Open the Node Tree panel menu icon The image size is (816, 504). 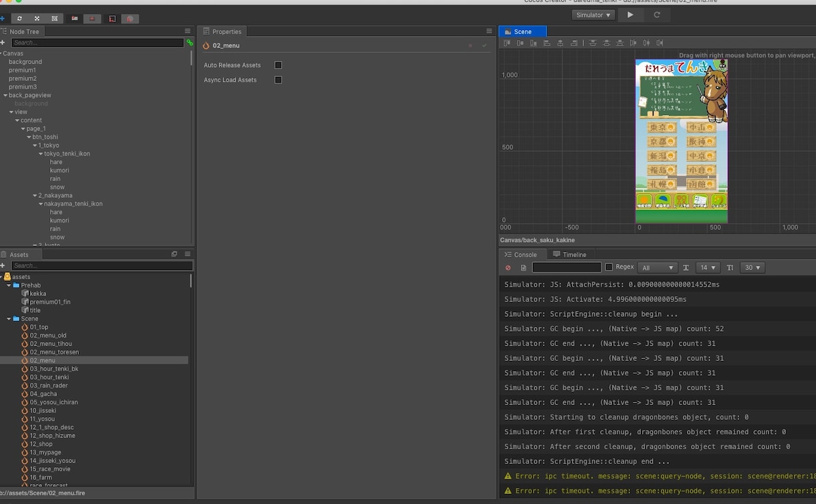click(188, 31)
